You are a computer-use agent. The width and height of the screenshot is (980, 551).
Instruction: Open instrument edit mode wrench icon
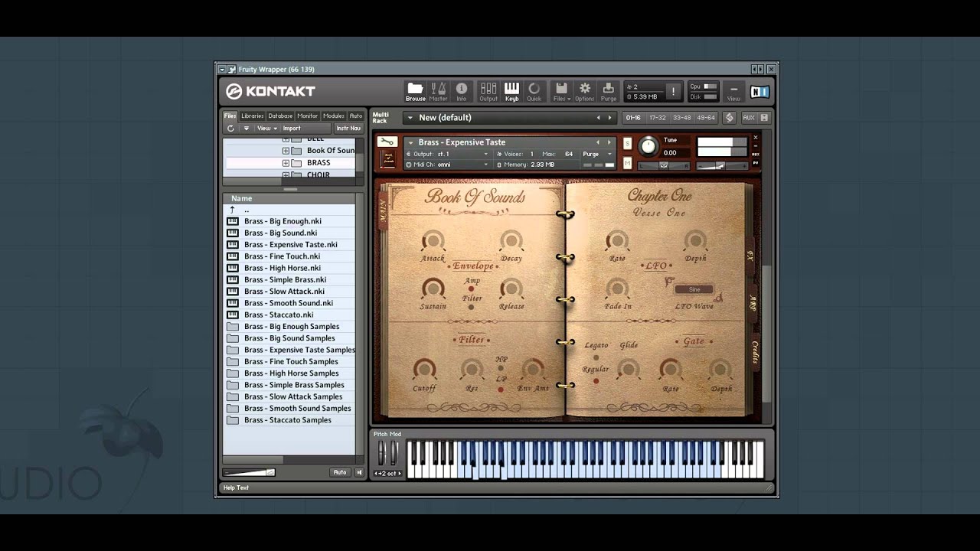[387, 142]
